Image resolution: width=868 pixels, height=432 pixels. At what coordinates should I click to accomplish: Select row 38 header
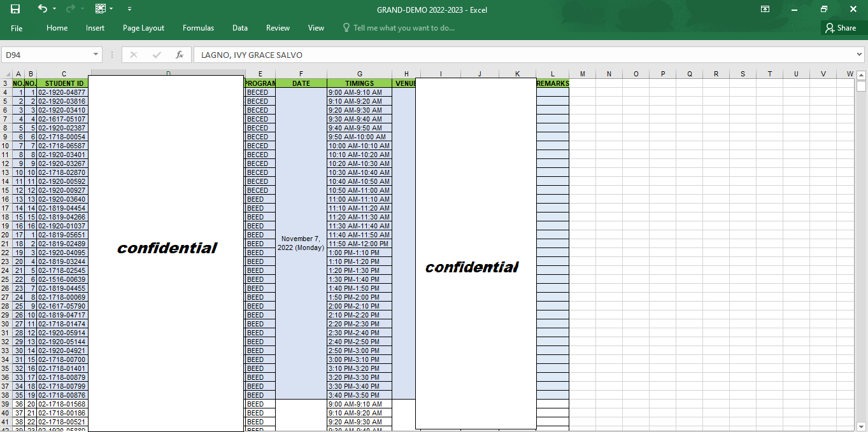pos(6,395)
